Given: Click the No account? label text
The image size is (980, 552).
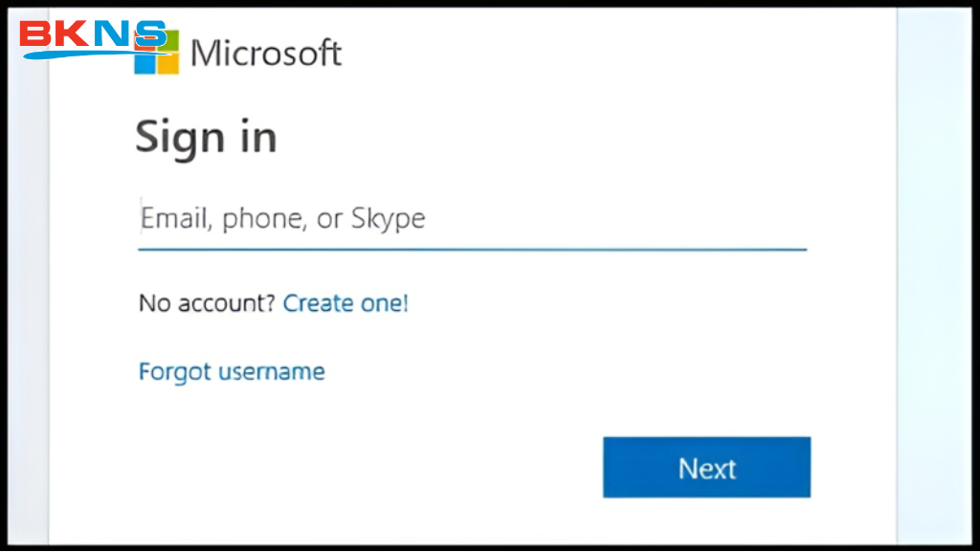Looking at the screenshot, I should (x=207, y=304).
